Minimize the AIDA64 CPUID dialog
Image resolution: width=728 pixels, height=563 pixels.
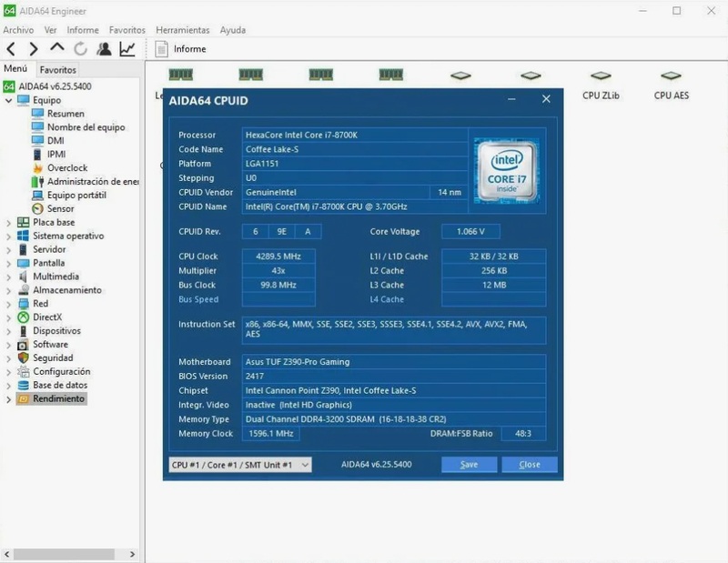[x=511, y=99]
